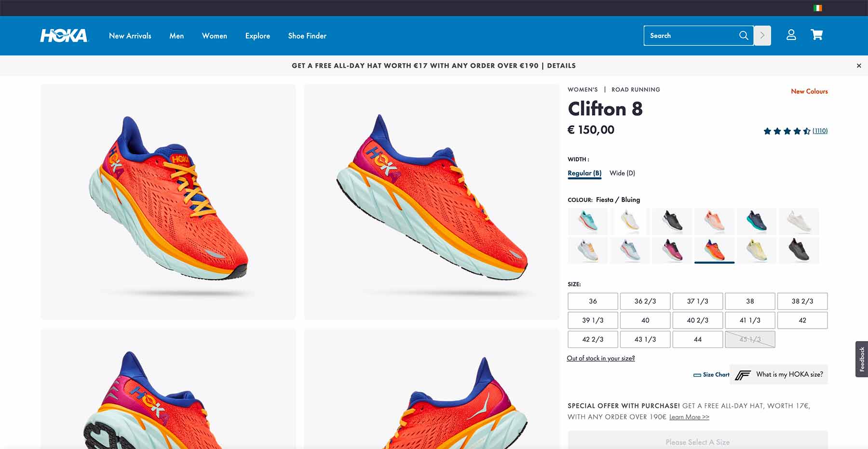Choose size 40
The height and width of the screenshot is (449, 868).
[x=645, y=320]
